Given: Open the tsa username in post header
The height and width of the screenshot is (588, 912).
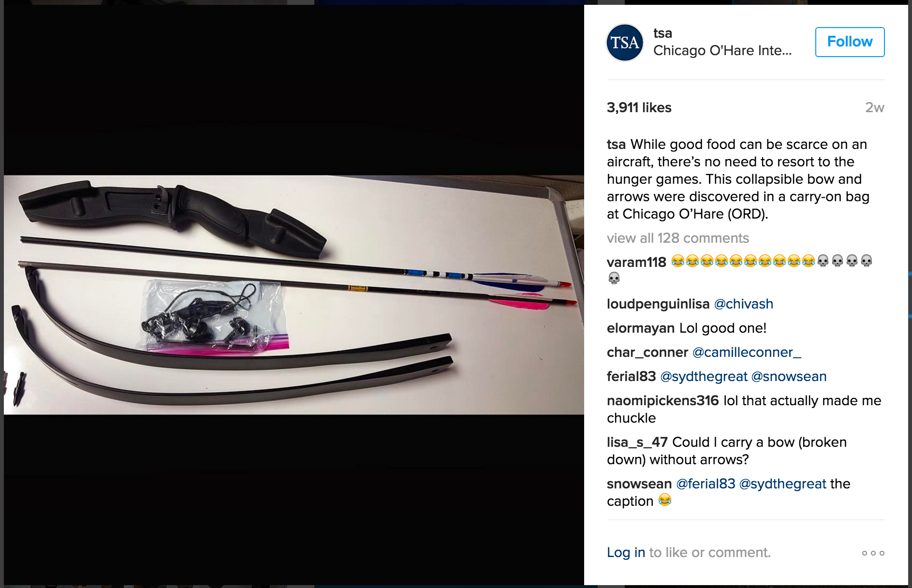Looking at the screenshot, I should pyautogui.click(x=662, y=33).
